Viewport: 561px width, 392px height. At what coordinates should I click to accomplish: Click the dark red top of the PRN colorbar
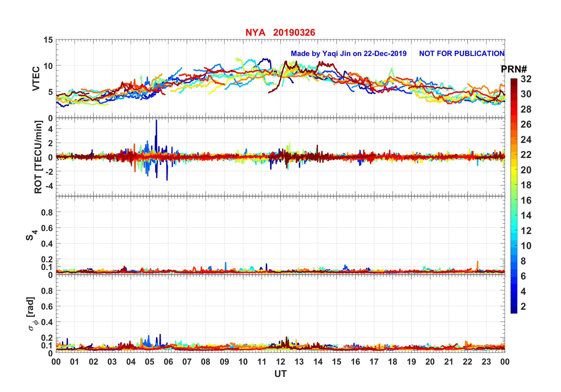point(514,82)
